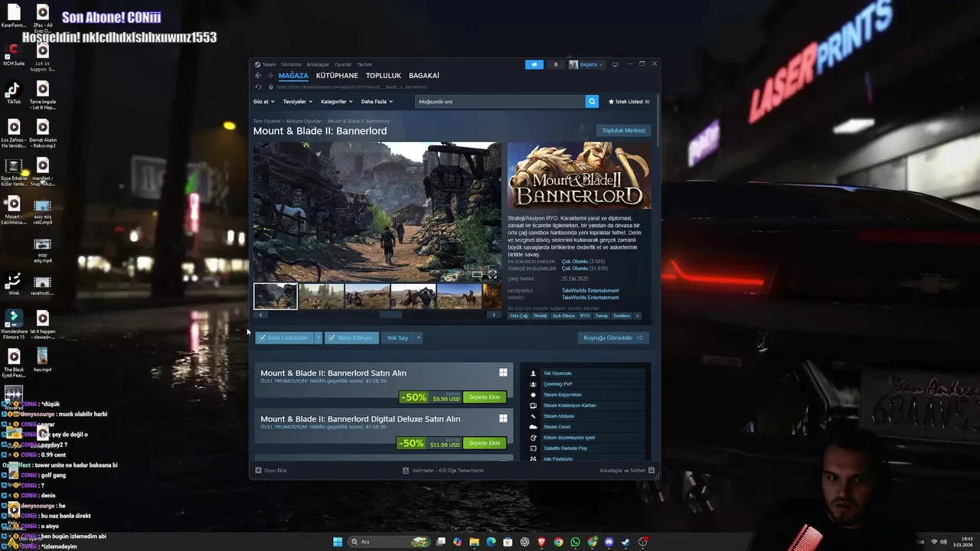Open the Görünüm menu

click(291, 64)
